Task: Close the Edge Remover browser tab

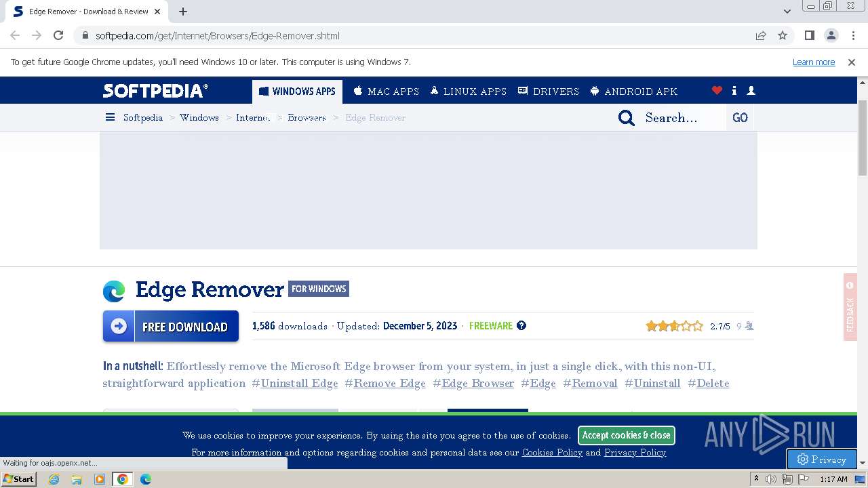Action: (x=157, y=12)
